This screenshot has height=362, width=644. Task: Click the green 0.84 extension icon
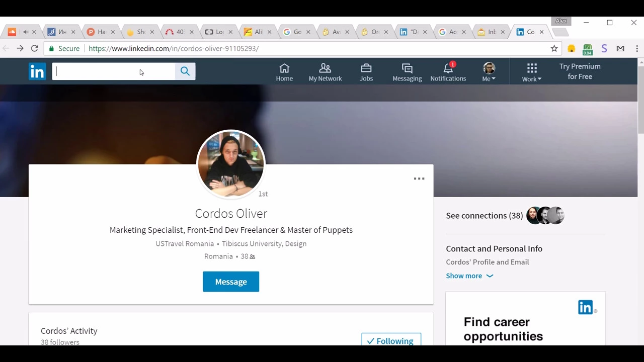coord(588,49)
